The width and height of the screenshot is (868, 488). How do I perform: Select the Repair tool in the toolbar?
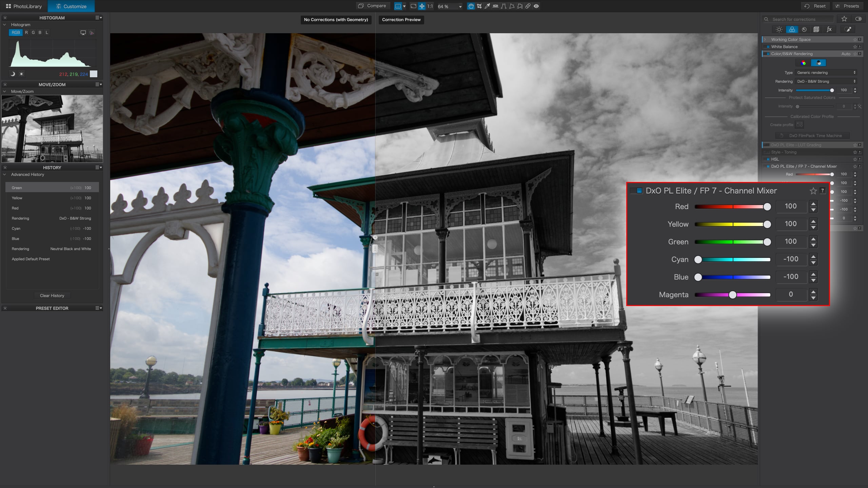point(528,6)
